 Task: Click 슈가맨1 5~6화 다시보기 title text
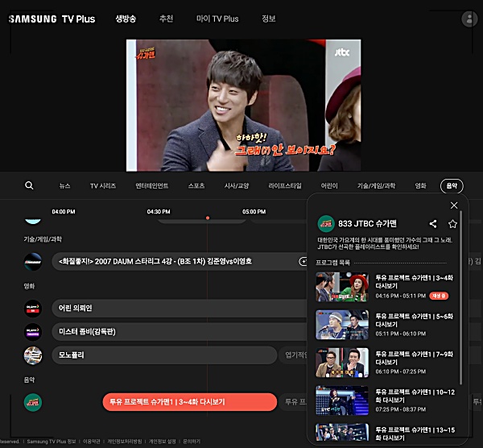click(x=415, y=320)
